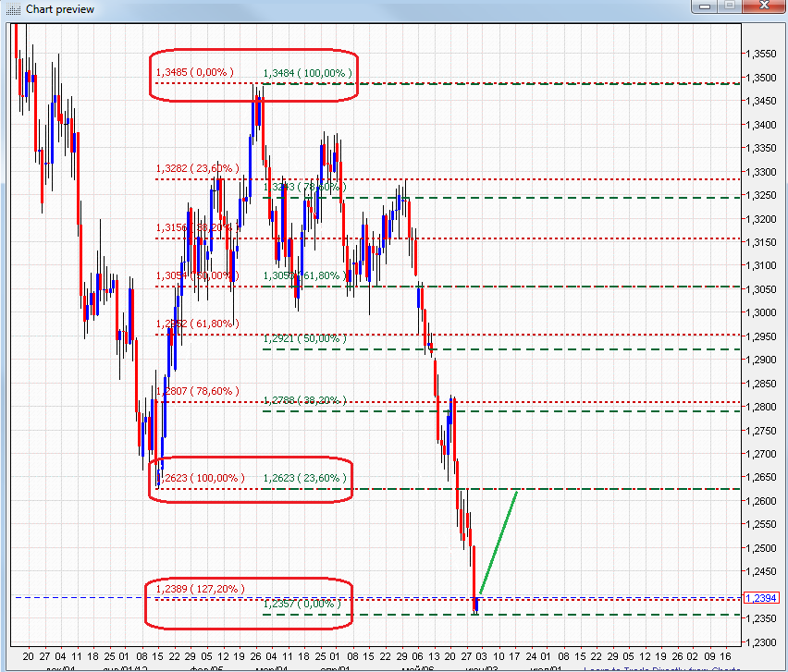Click the green '1,3243 ( 78,60% )' level label

pyautogui.click(x=304, y=187)
